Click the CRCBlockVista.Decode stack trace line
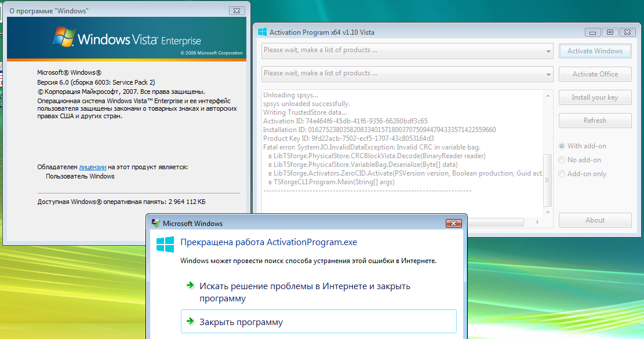The image size is (644, 339). (377, 156)
